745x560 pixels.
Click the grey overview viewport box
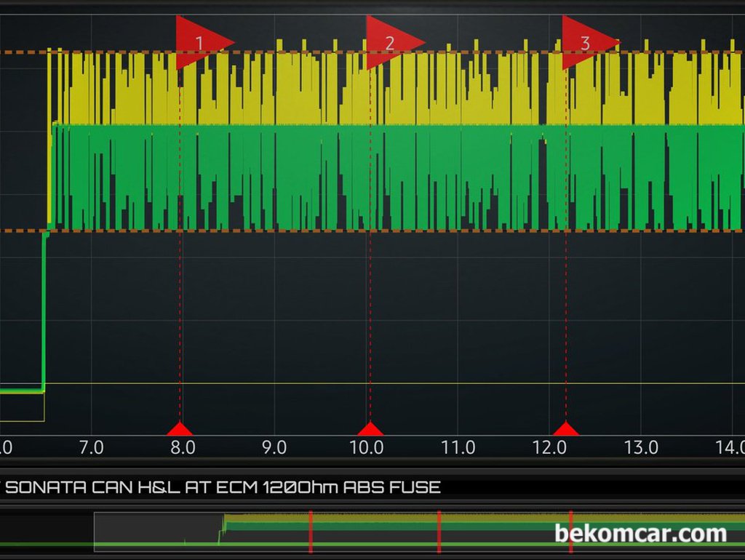pyautogui.click(x=420, y=532)
